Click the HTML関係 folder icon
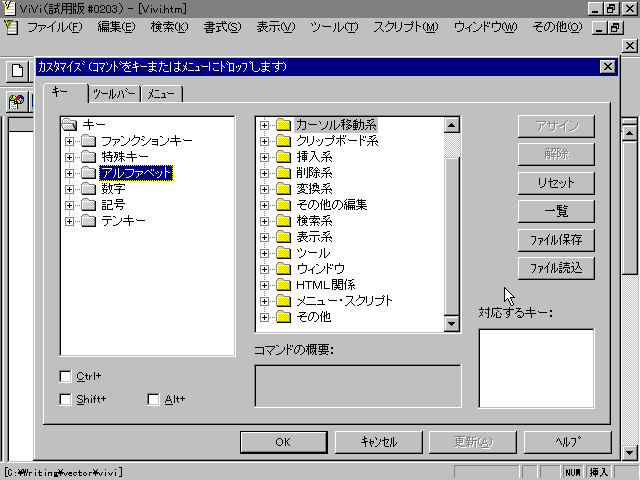Image resolution: width=640 pixels, height=480 pixels. 283,285
